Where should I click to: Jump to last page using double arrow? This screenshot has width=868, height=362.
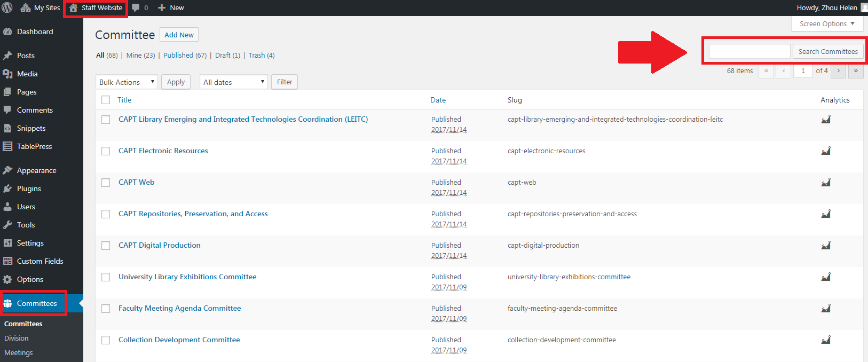856,71
